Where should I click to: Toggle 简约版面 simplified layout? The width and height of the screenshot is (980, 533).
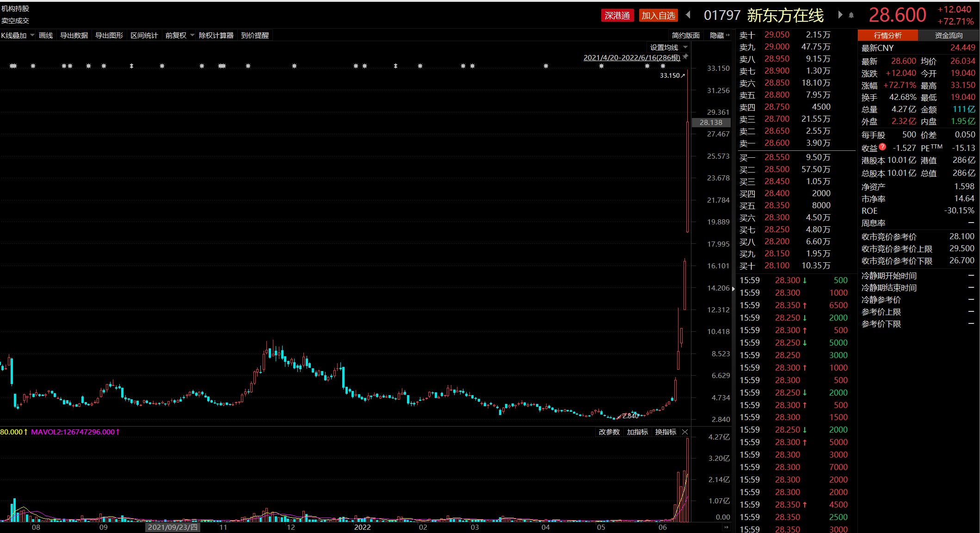[x=685, y=36]
